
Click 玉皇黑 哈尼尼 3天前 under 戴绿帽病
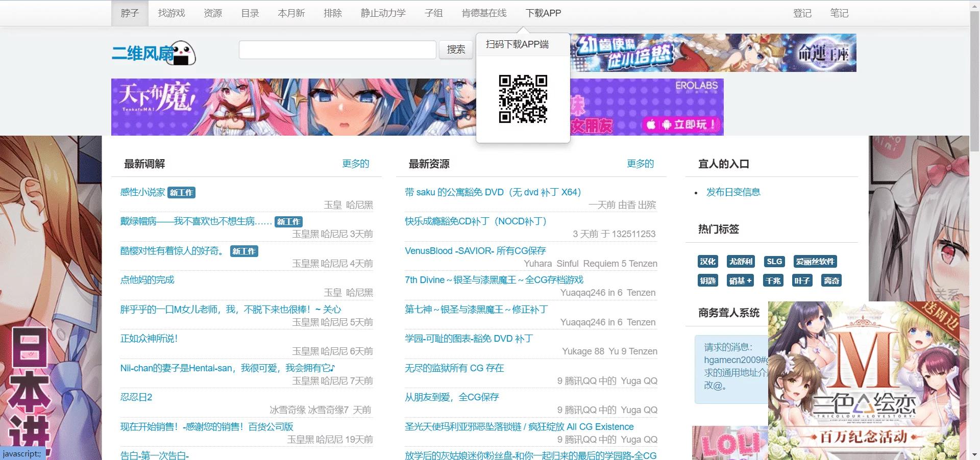(x=332, y=234)
